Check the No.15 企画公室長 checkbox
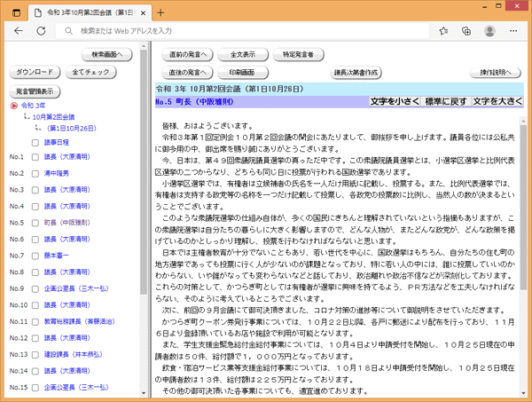This screenshot has height=402, width=532. [x=35, y=388]
